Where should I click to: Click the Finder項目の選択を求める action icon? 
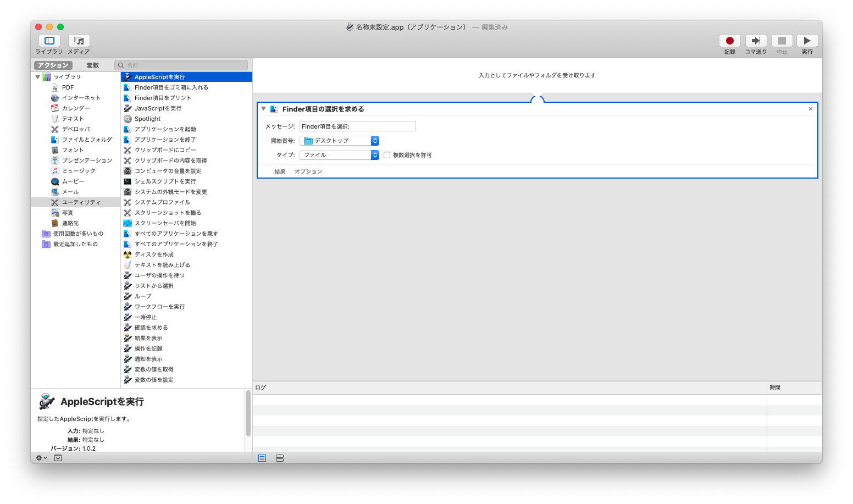tap(273, 108)
